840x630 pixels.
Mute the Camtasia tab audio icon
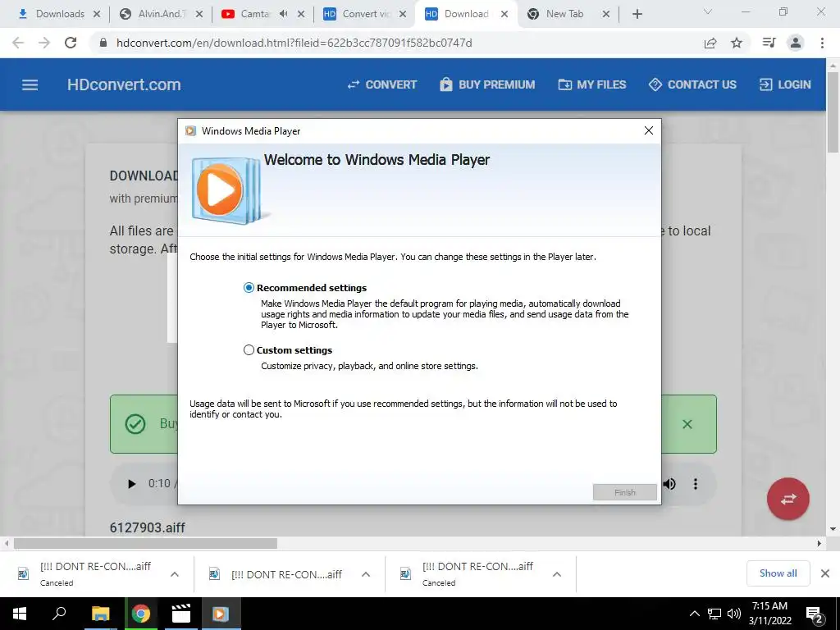click(x=283, y=14)
